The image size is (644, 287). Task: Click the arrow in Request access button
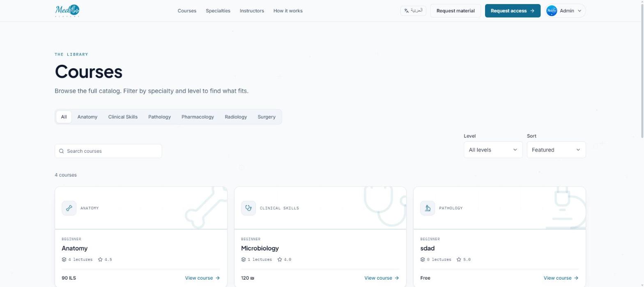coord(533,11)
